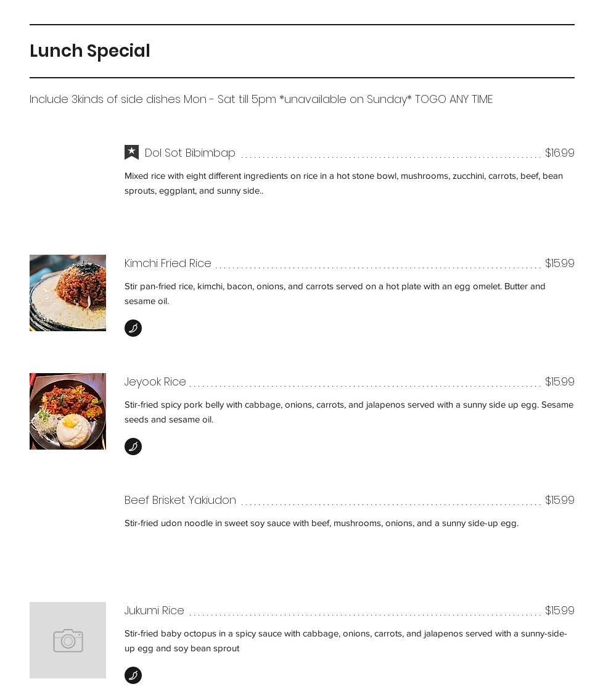Click the spicy pepper icon under Jukumi Rice
The height and width of the screenshot is (700, 595).
(x=133, y=675)
